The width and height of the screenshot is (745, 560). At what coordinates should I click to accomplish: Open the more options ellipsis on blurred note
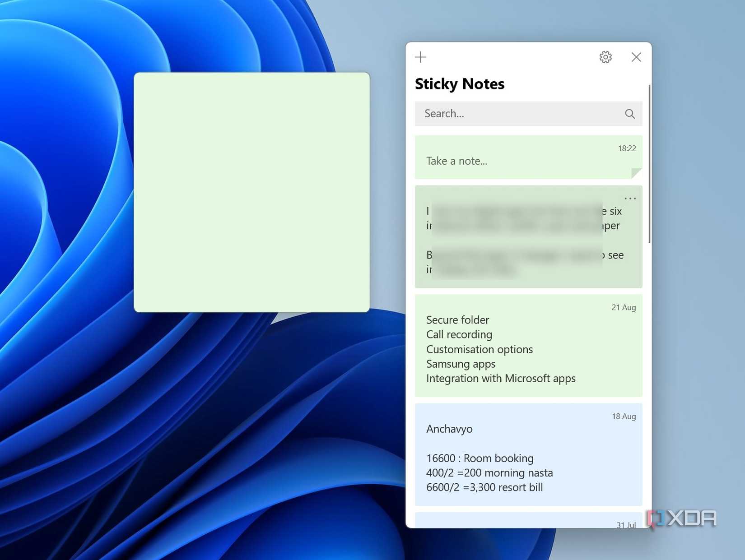point(630,198)
